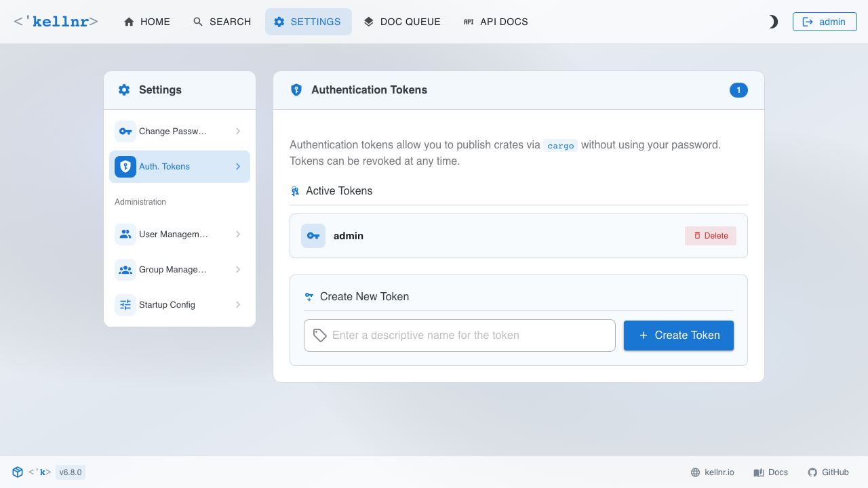This screenshot has width=868, height=488.
Task: Open Change Password settings
Action: point(180,131)
